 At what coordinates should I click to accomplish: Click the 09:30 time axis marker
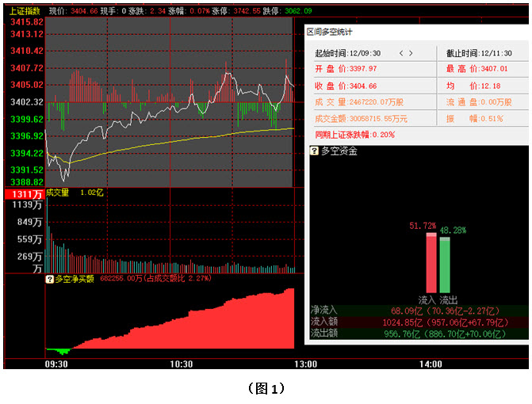point(56,364)
